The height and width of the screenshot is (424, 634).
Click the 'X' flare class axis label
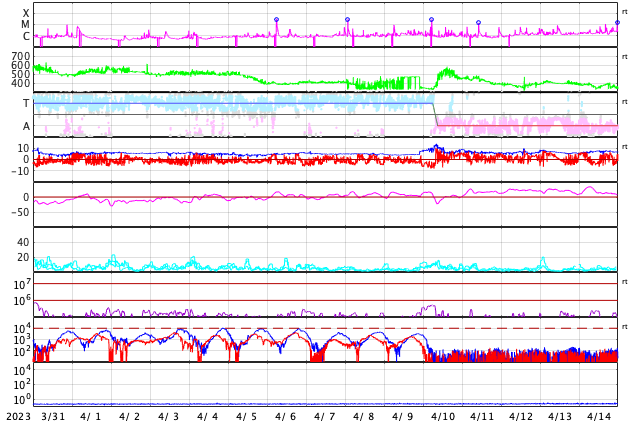click(x=26, y=13)
